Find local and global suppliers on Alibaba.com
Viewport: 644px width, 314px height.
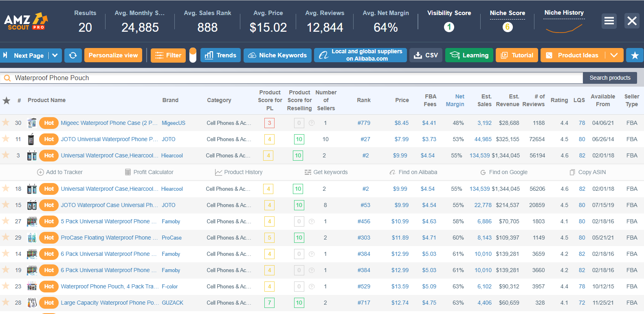click(x=360, y=55)
